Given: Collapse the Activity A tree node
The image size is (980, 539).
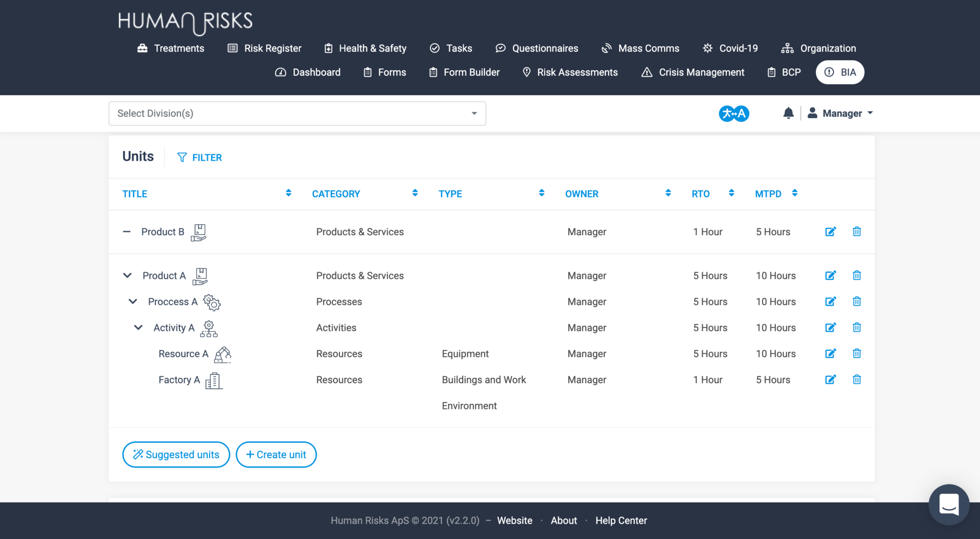Looking at the screenshot, I should pyautogui.click(x=138, y=328).
